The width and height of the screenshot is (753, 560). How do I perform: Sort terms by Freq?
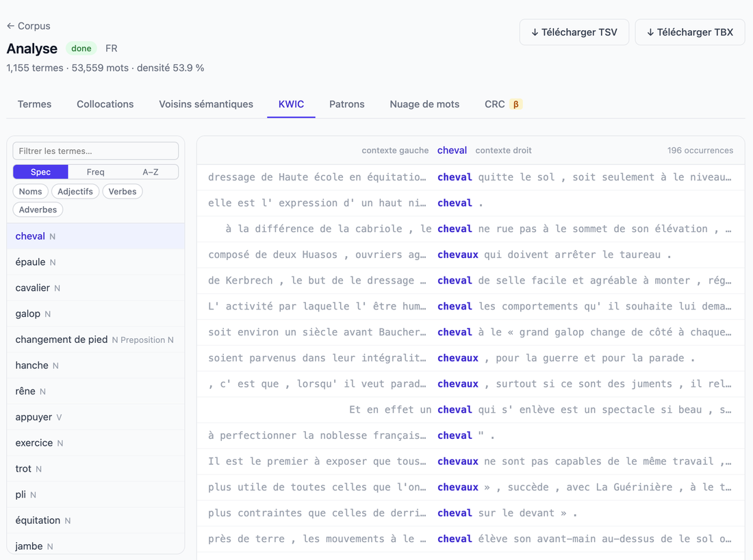96,172
